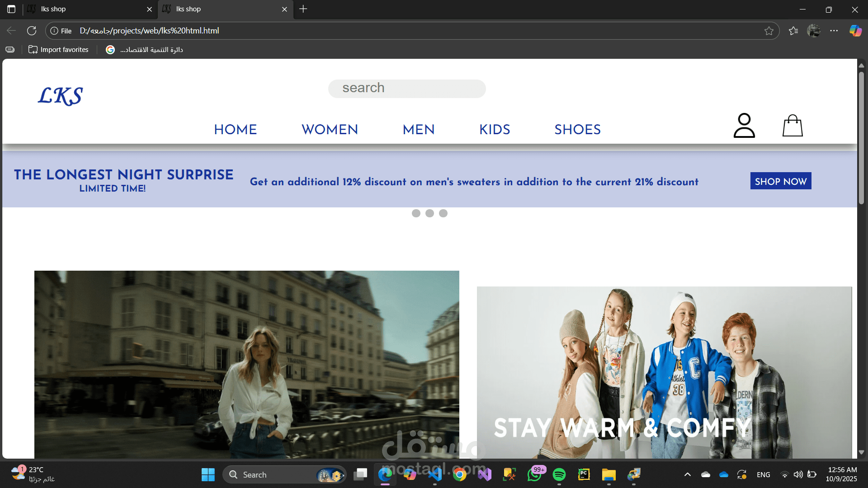The height and width of the screenshot is (488, 868).
Task: Go to the WOMEN section
Action: click(330, 130)
